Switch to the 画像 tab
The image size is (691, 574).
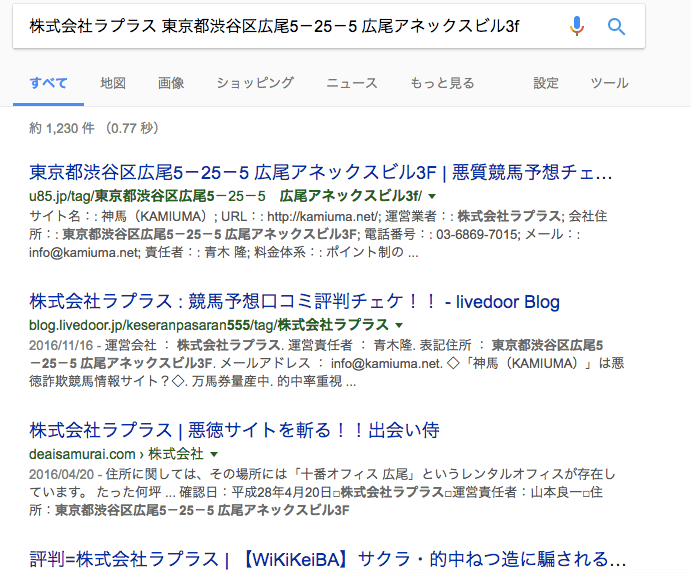(x=171, y=83)
